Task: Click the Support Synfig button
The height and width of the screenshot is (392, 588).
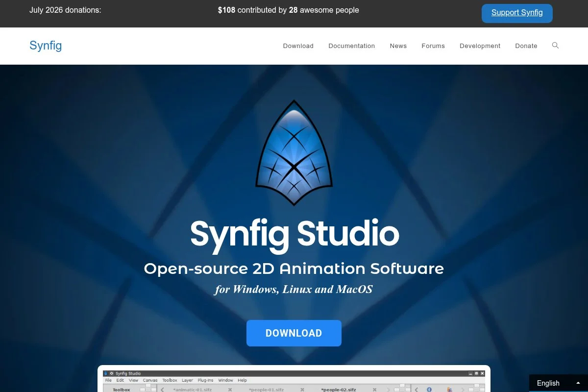Action: point(517,13)
